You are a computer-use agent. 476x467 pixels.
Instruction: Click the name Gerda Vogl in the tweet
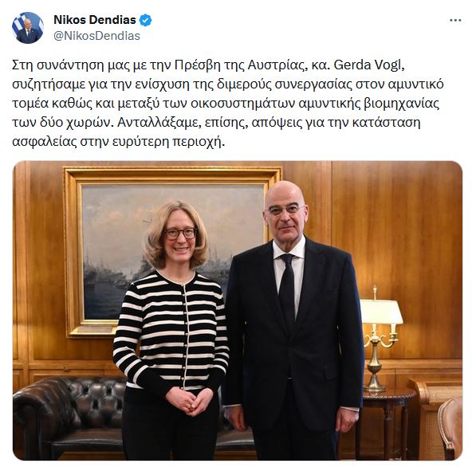click(367, 65)
